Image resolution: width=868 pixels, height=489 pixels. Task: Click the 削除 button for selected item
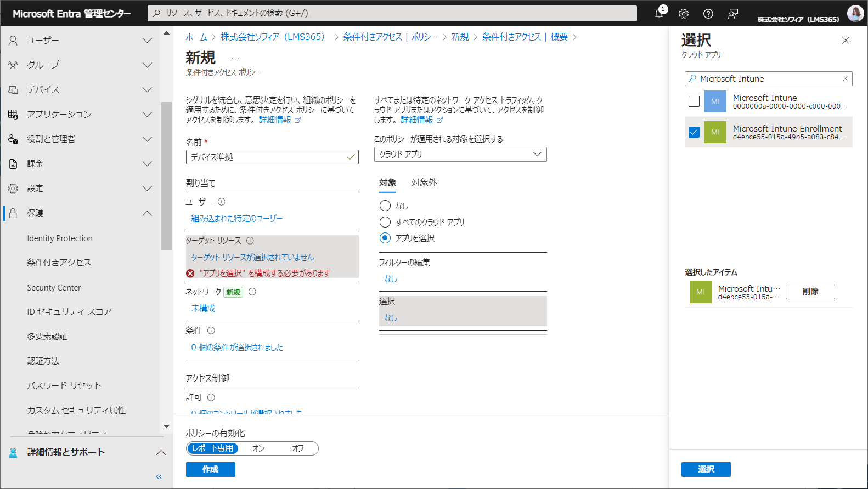click(x=810, y=292)
